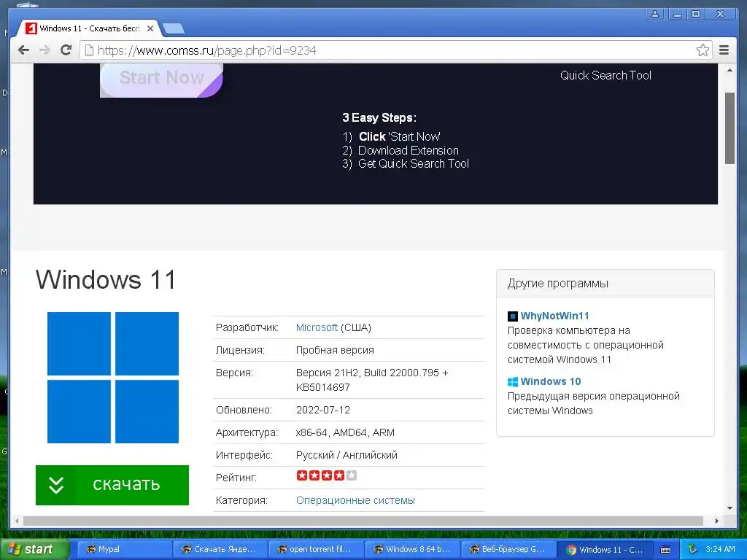The width and height of the screenshot is (747, 560).
Task: Click the horizontal scrollbar thumb
Action: point(363,521)
